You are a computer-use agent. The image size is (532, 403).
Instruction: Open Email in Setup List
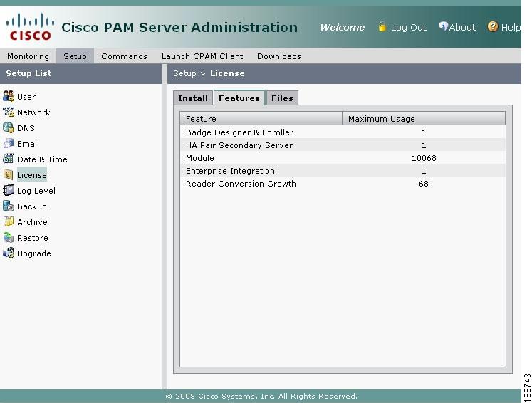(x=28, y=144)
